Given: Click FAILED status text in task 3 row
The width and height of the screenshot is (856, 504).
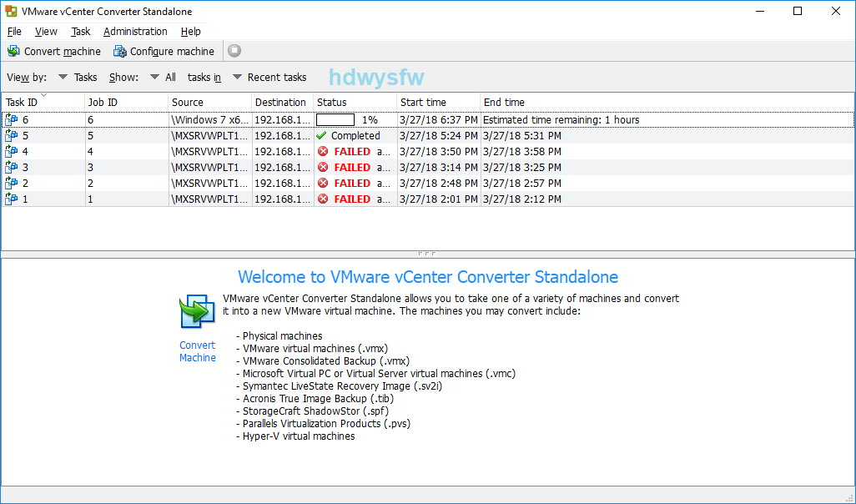Looking at the screenshot, I should (x=352, y=167).
